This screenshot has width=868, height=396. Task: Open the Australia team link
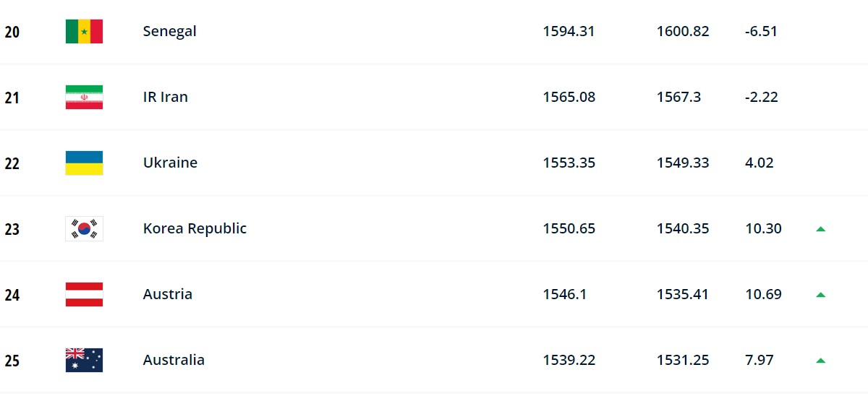174,360
